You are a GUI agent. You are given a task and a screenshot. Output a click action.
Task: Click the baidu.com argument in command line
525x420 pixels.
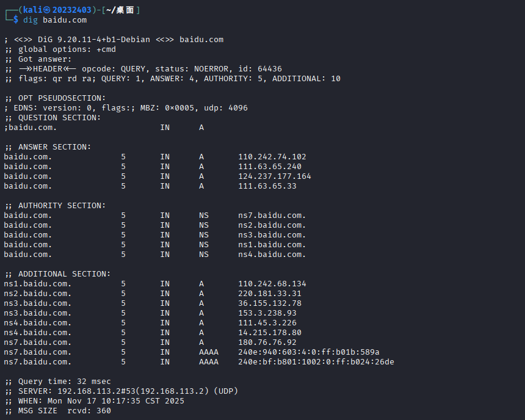coord(65,20)
